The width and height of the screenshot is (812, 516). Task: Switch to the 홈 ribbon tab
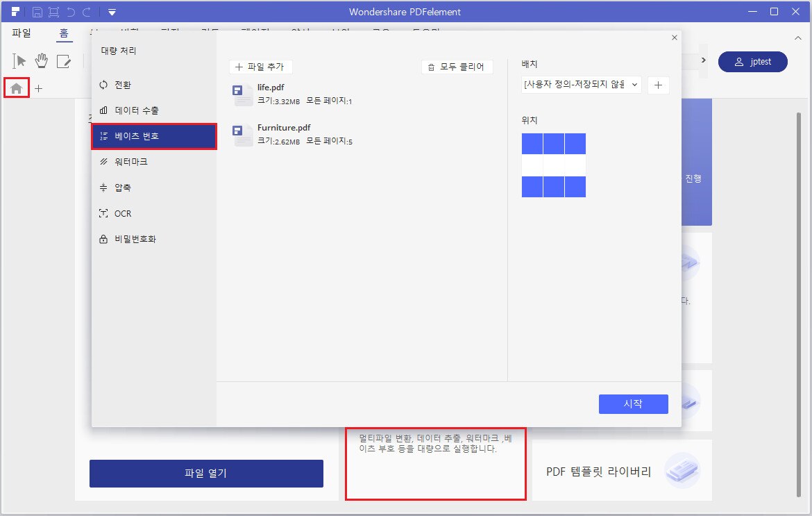click(x=64, y=33)
